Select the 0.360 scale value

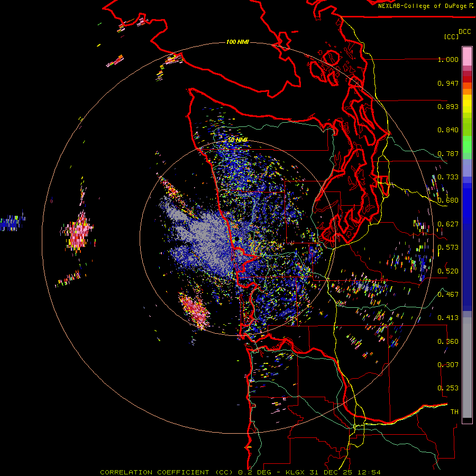tap(448, 342)
